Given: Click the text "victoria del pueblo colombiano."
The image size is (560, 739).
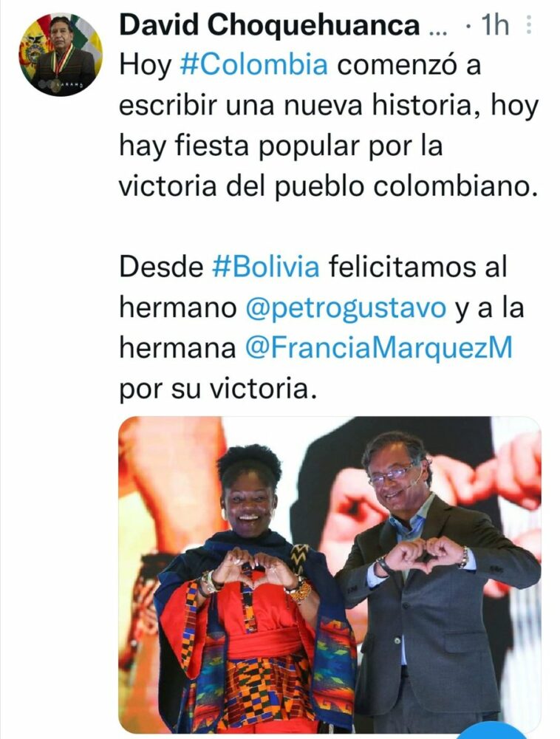Looking at the screenshot, I should (x=328, y=186).
